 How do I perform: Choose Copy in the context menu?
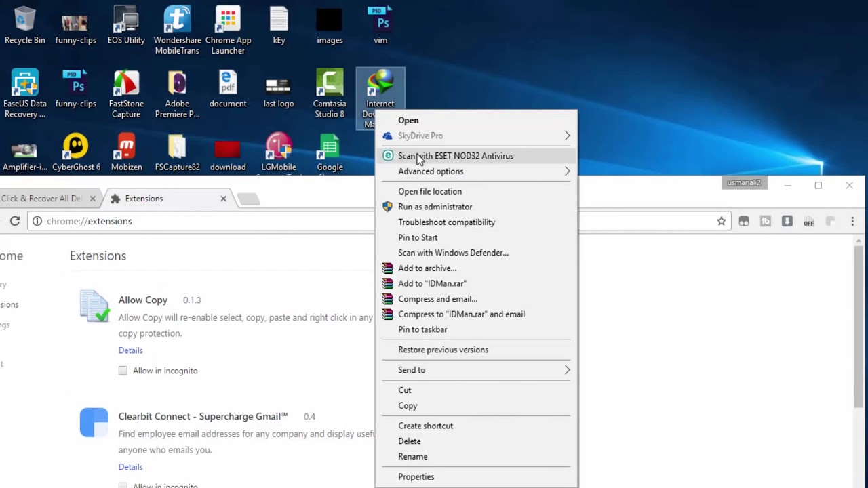(476, 406)
